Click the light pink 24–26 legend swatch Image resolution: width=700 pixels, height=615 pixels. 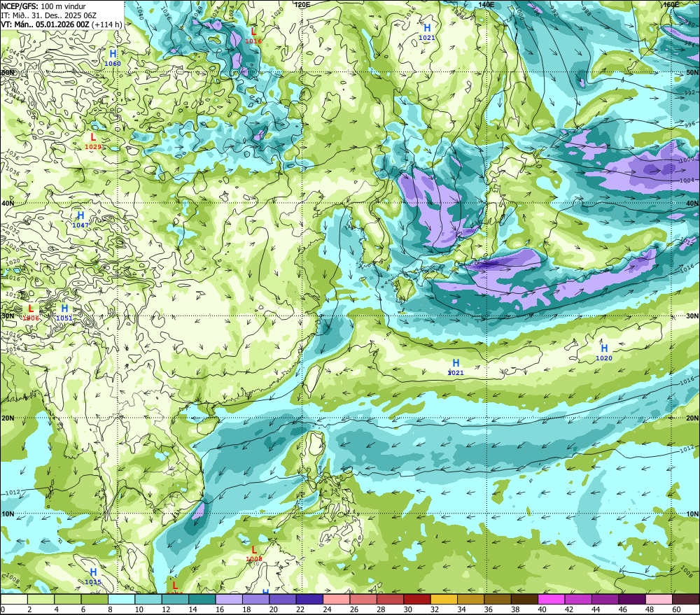tap(337, 599)
